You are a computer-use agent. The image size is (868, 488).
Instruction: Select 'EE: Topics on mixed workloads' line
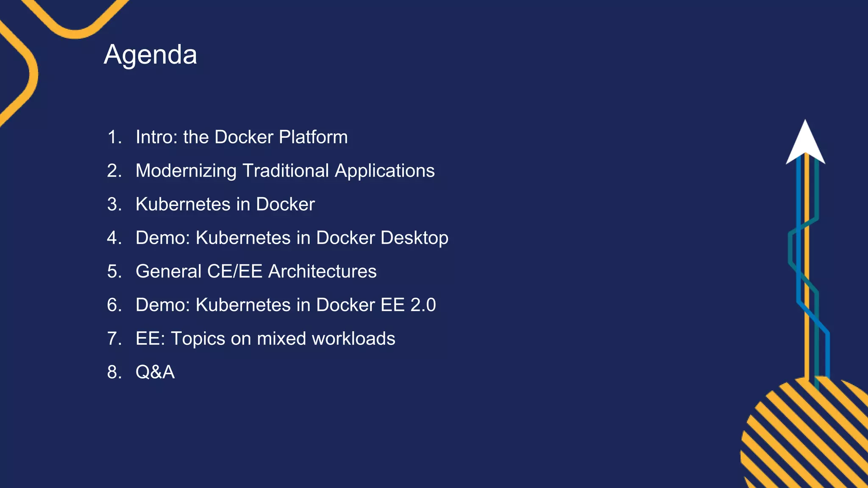click(265, 339)
